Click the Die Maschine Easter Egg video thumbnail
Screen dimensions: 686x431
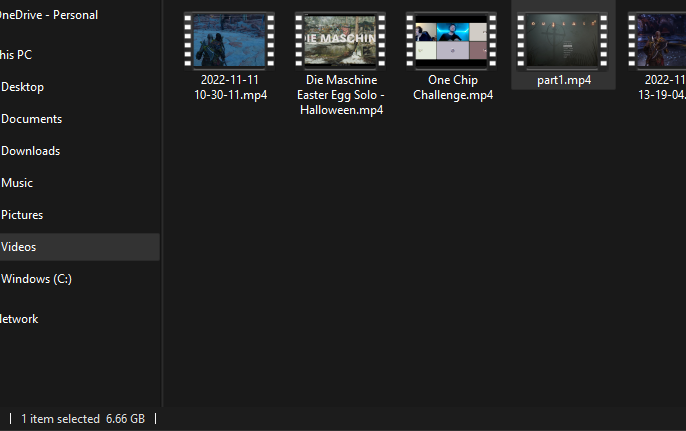[x=340, y=40]
